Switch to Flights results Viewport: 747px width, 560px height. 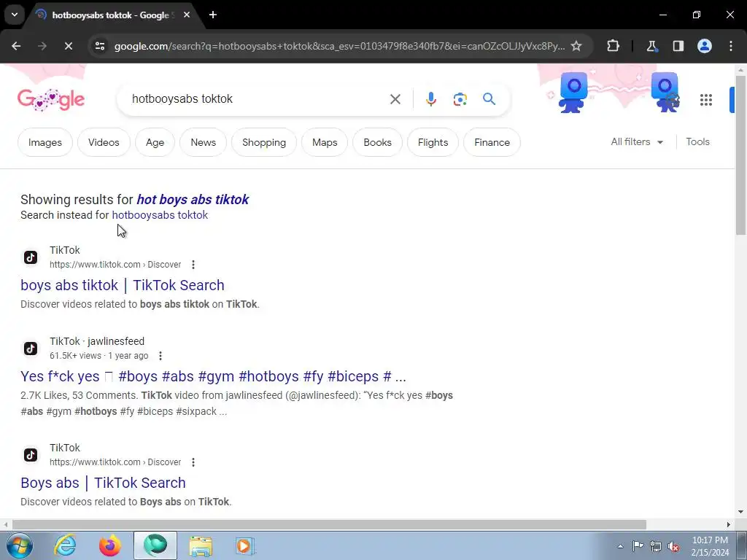coord(433,142)
